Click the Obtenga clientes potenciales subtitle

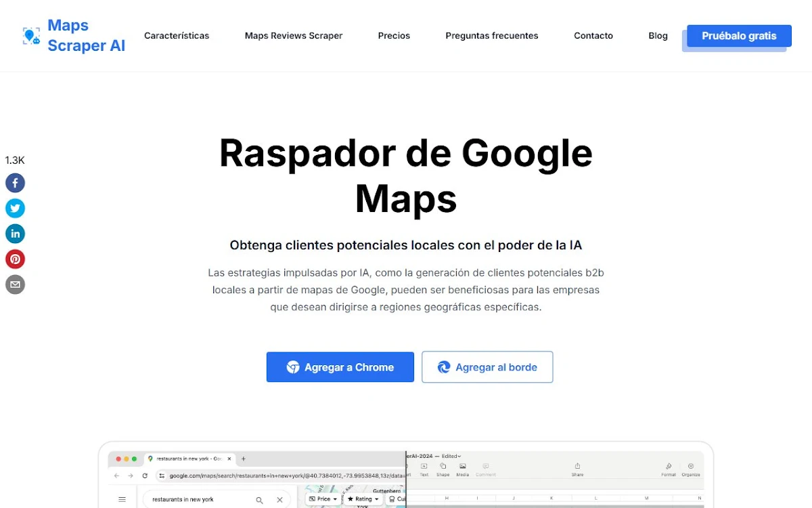tap(406, 245)
